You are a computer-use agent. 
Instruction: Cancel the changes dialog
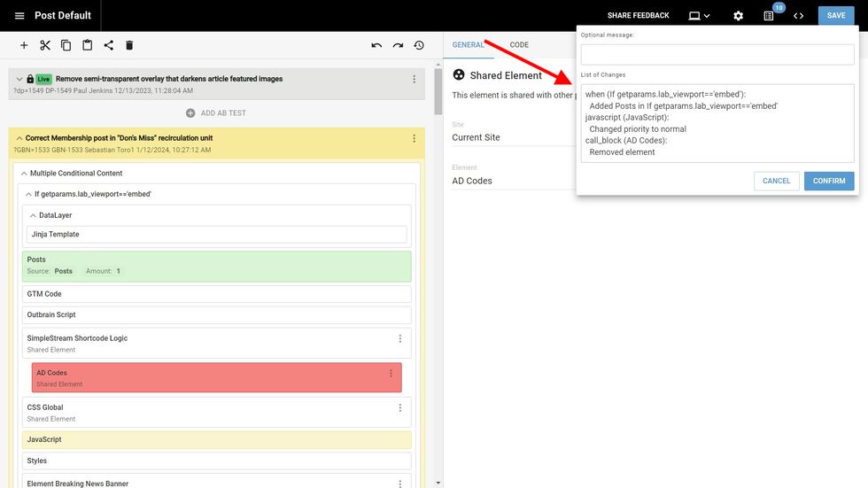(x=776, y=181)
